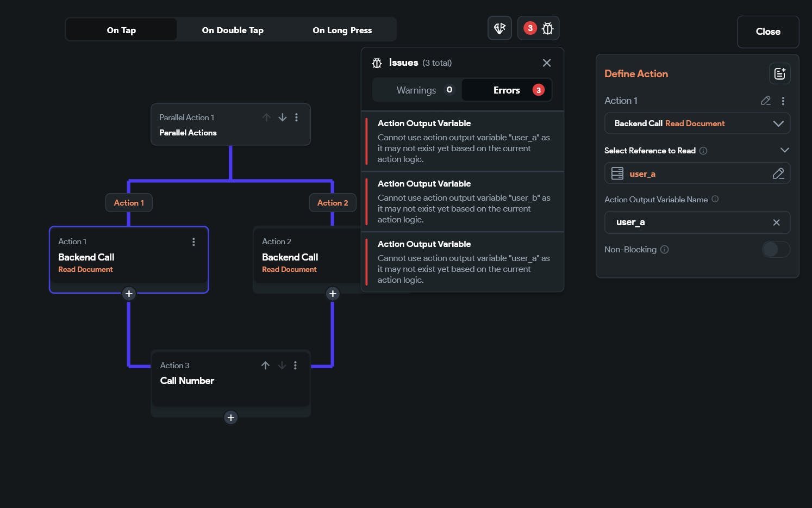This screenshot has height=508, width=812.
Task: Open Define Action panel three-dot menu
Action: coord(783,101)
